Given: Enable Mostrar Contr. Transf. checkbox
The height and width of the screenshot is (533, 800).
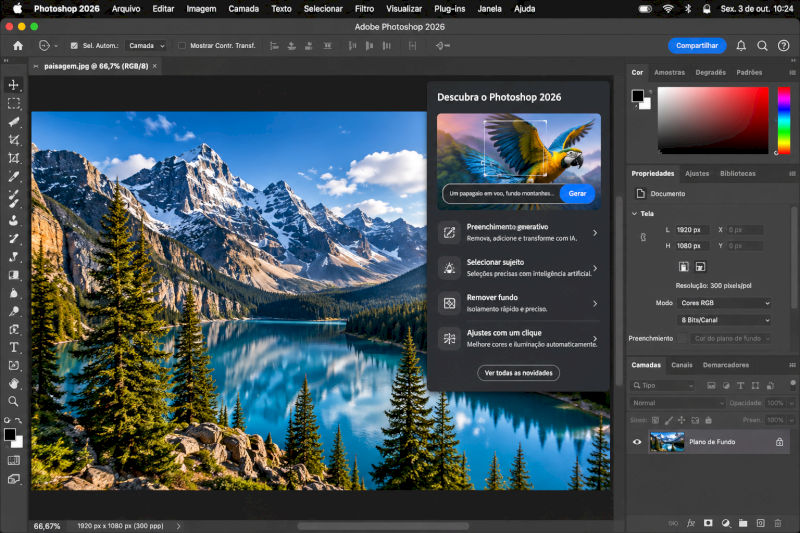Looking at the screenshot, I should point(182,46).
